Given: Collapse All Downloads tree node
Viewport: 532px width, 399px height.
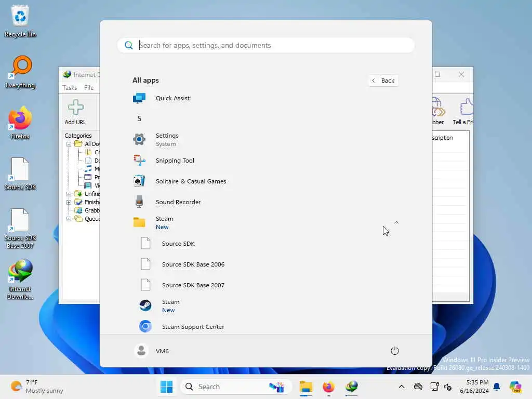Looking at the screenshot, I should (69, 144).
